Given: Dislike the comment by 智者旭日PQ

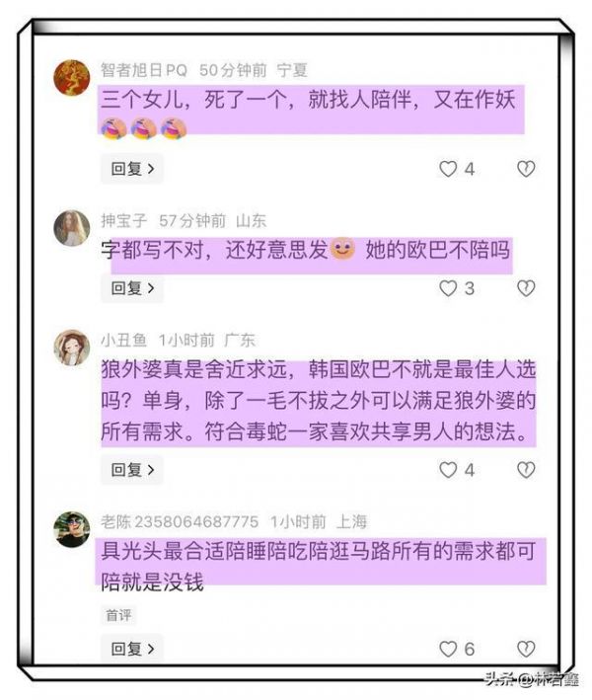Looking at the screenshot, I should pos(526,169).
